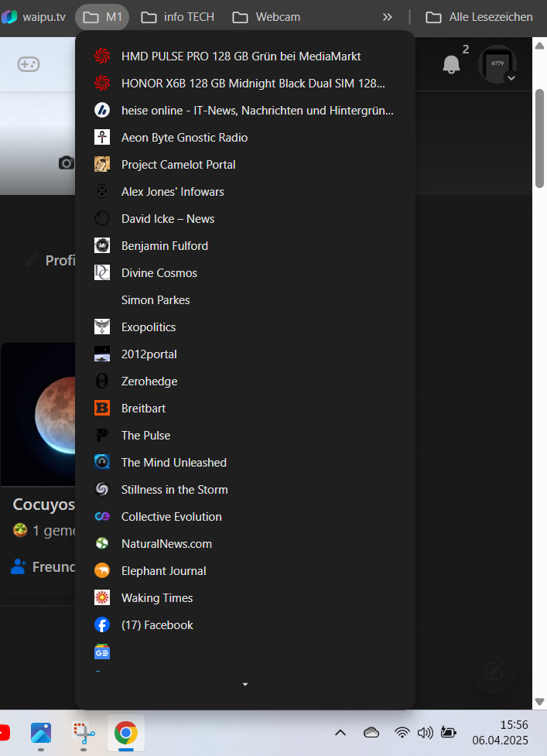Open the Cocuyos moon thumbnail
547x756 pixels.
(38, 414)
